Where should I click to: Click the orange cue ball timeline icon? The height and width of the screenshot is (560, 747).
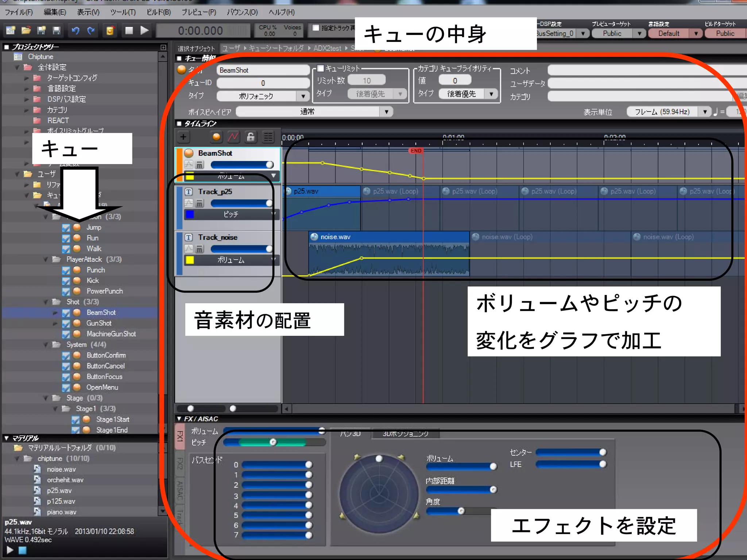coord(216,137)
